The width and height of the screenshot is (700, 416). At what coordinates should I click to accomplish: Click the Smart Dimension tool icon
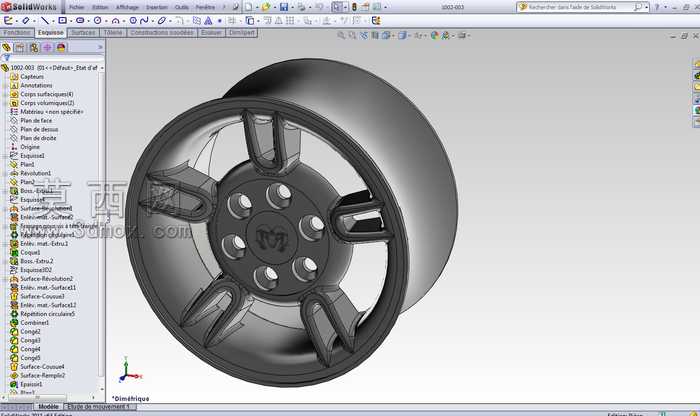(x=25, y=21)
